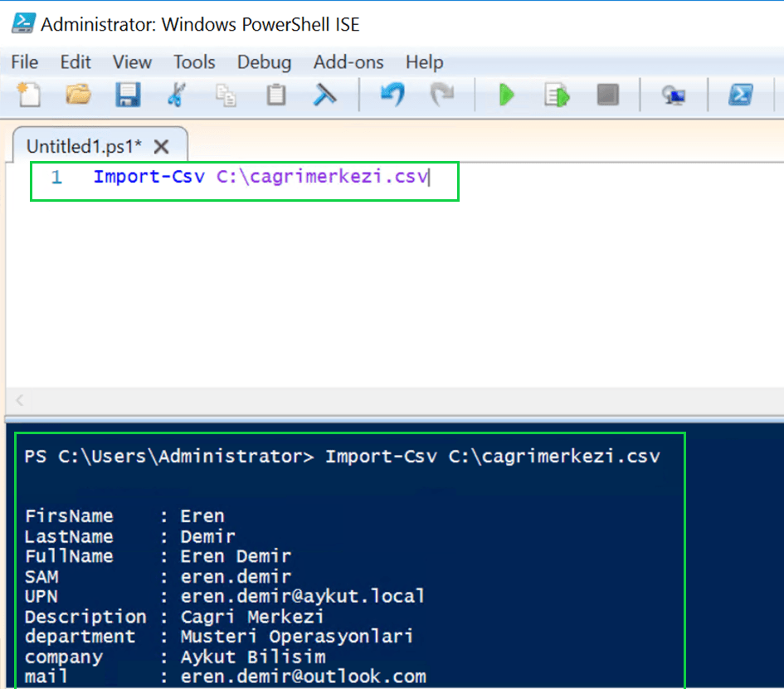Close the Untitled1.ps1 tab
Screen dimensions: 784x689
[162, 147]
